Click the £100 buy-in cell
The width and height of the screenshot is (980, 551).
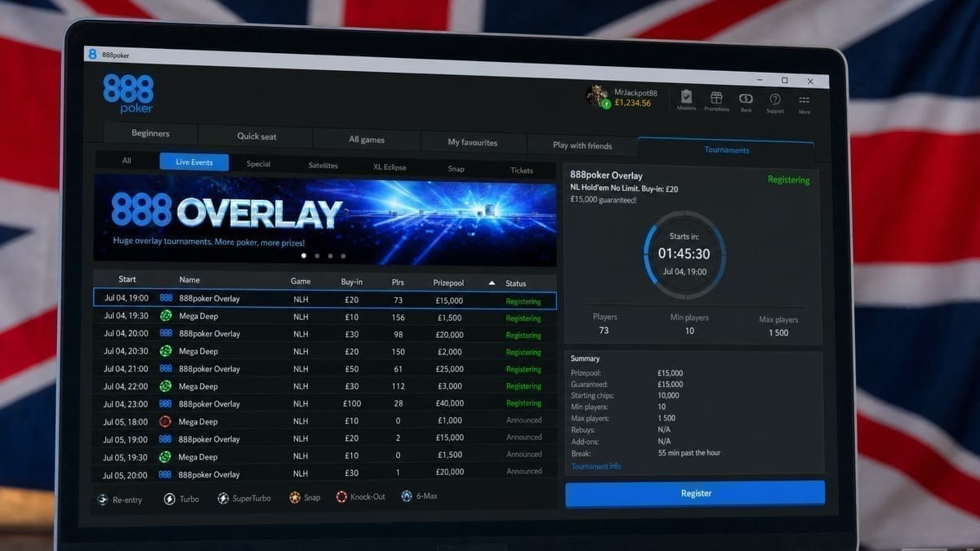coord(352,403)
